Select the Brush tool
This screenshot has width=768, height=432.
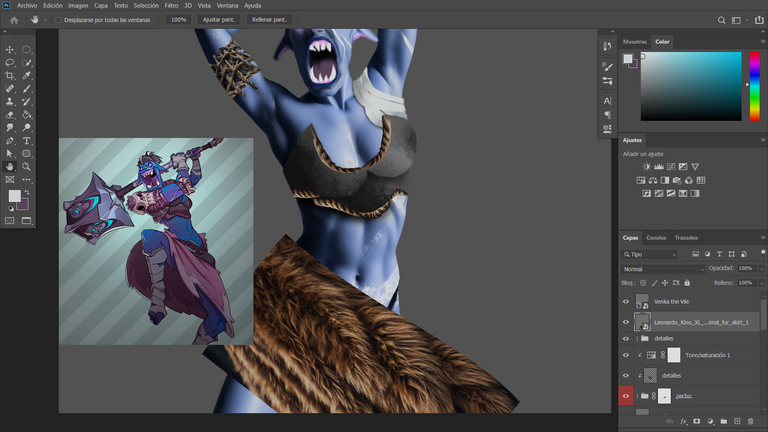pyautogui.click(x=26, y=89)
